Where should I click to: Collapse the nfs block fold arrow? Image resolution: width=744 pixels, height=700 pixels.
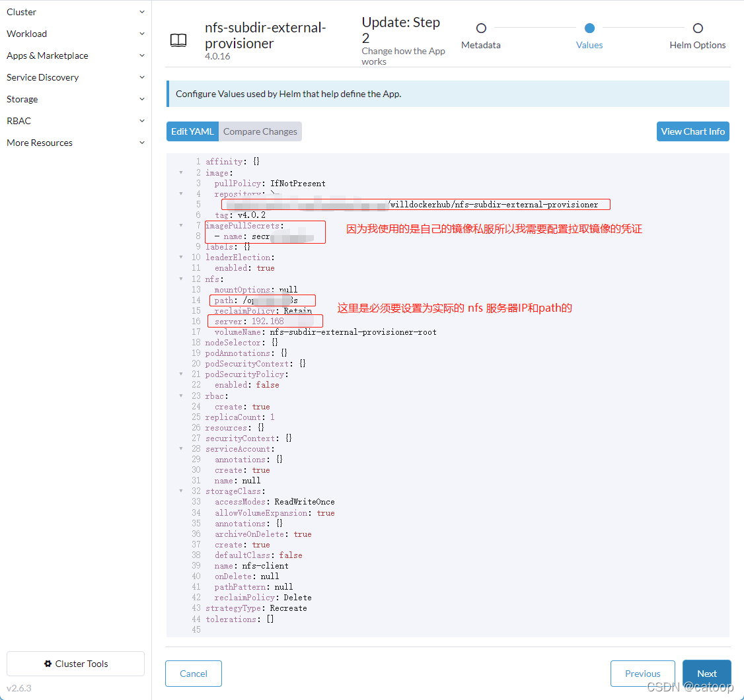click(x=181, y=279)
